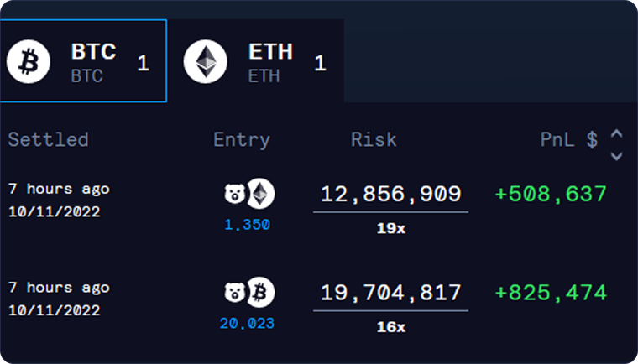Open the 1,350 entry price link
Viewport: 638px width, 364px height.
click(x=247, y=225)
